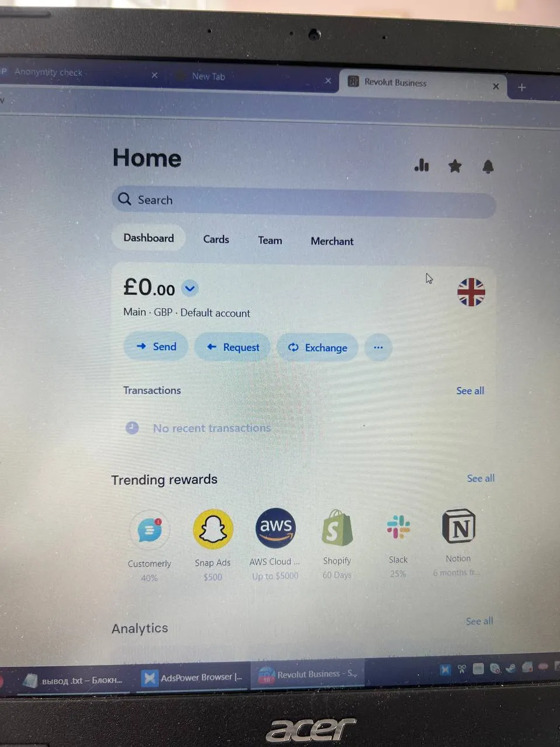The height and width of the screenshot is (747, 560).
Task: Click the Notion reward icon
Action: [x=459, y=526]
